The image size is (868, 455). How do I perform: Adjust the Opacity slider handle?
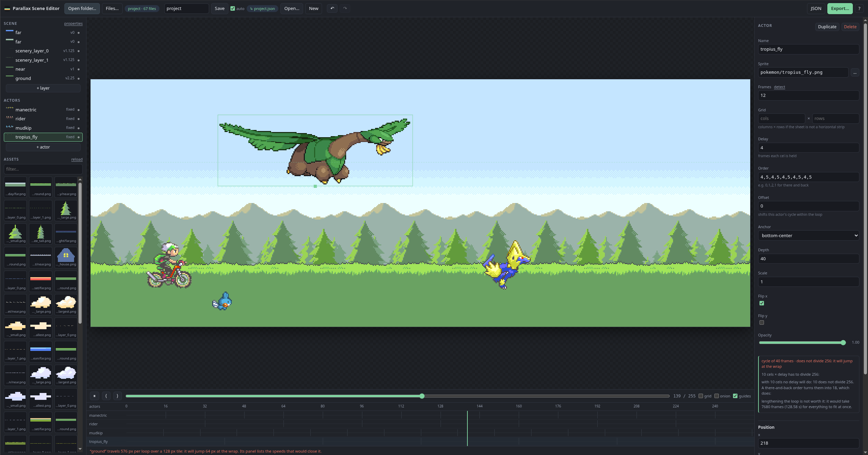[843, 343]
